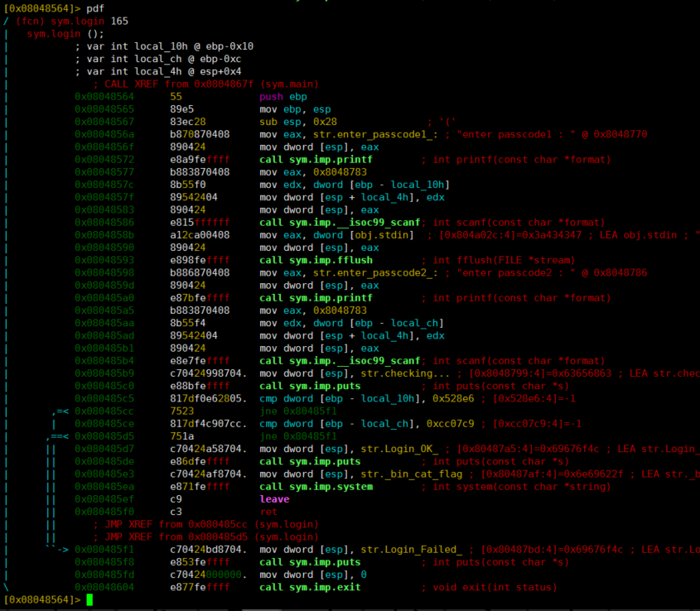Click the str.enter_passcode2_ reference
Screen dimensions: 700x611
coord(375,272)
